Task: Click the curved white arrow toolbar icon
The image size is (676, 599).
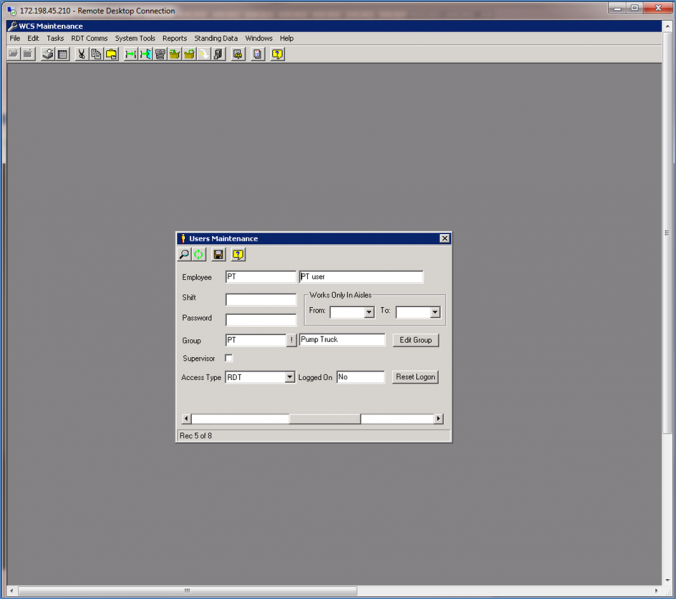Action: click(204, 54)
